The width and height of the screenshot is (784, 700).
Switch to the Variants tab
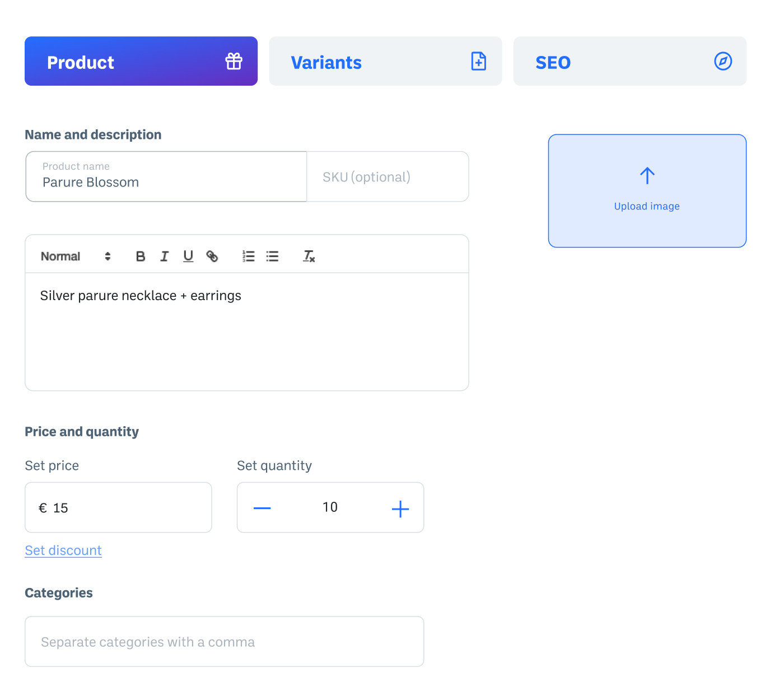pos(385,62)
